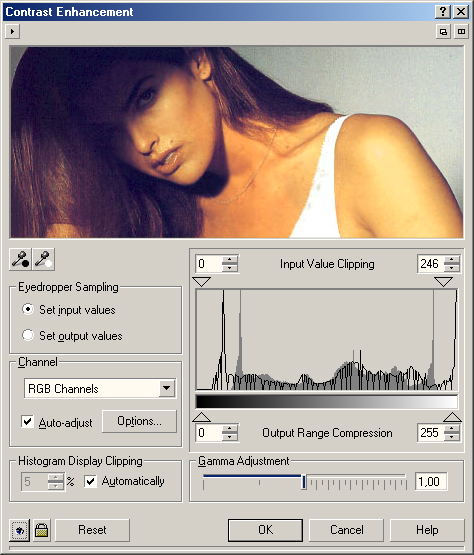Adjust the Gamma Adjustment slider handle
This screenshot has width=474, height=555.
(x=304, y=482)
